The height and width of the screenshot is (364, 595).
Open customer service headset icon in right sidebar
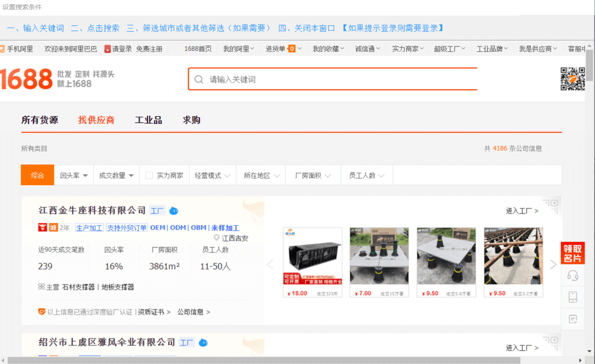[573, 275]
